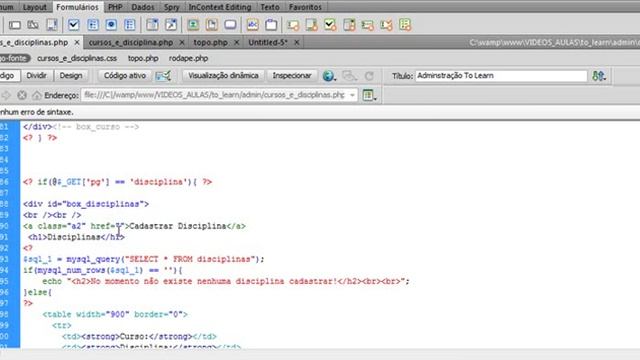Insert Spry Validation Select

[x=349, y=25]
